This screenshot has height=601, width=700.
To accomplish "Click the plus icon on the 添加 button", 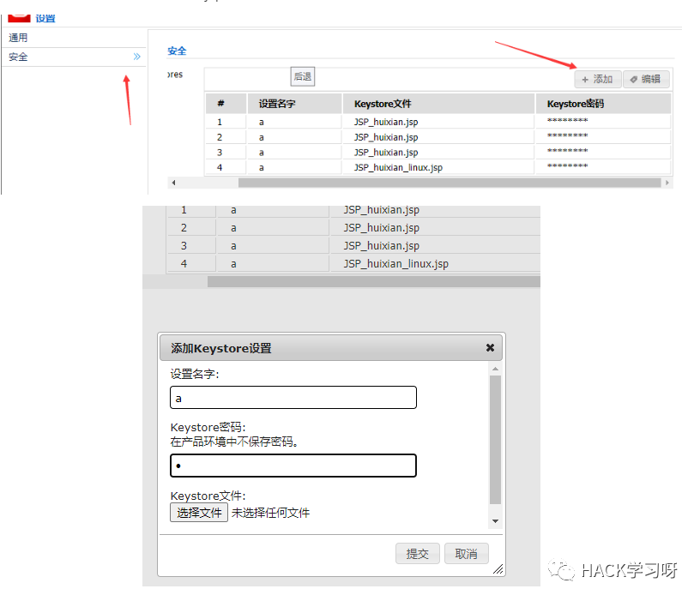I will [x=585, y=78].
